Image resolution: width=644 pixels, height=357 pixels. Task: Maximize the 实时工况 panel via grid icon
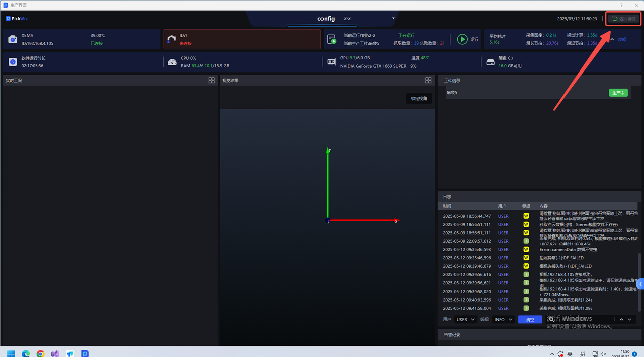[212, 80]
